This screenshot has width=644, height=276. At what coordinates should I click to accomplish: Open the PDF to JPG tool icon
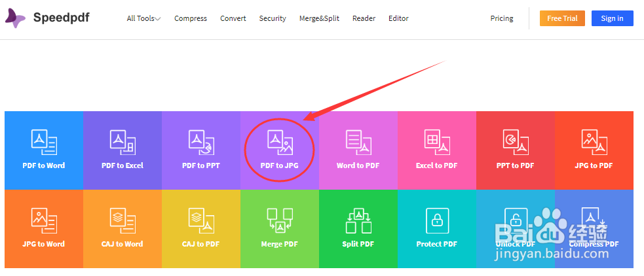click(x=280, y=142)
